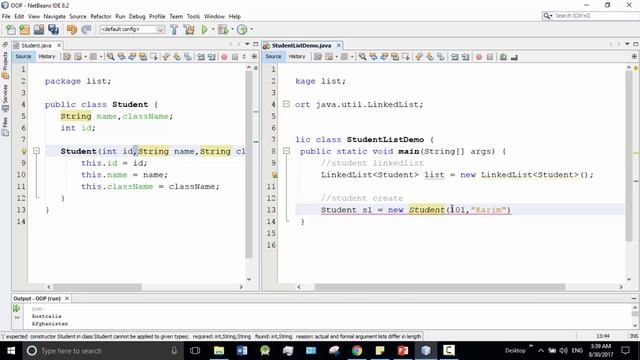Screen dimensions: 640x360
Task: Close the Output - OOP (run) tab
Action: click(67, 298)
